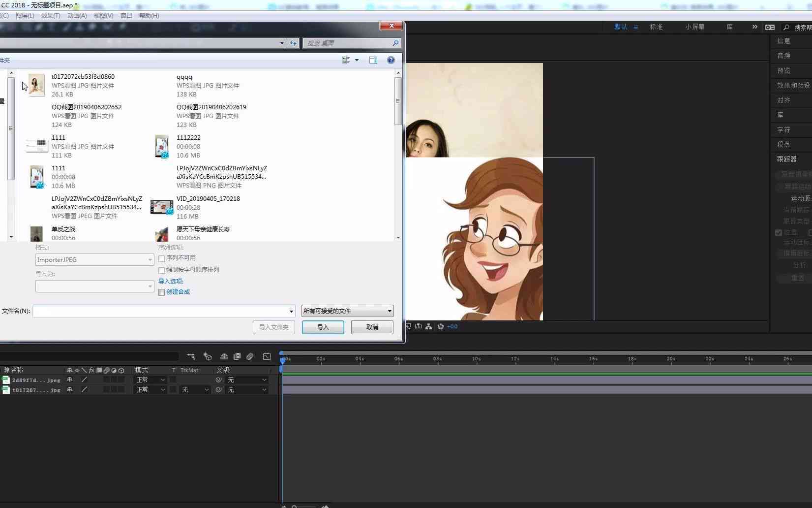Switch to the Standard (标准) workspace

click(x=656, y=27)
